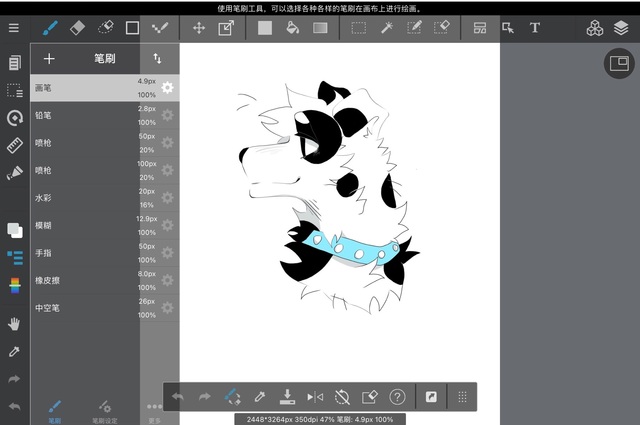Select the move tool with four arrows
Viewport: 640px width, 425px height.
click(x=198, y=28)
